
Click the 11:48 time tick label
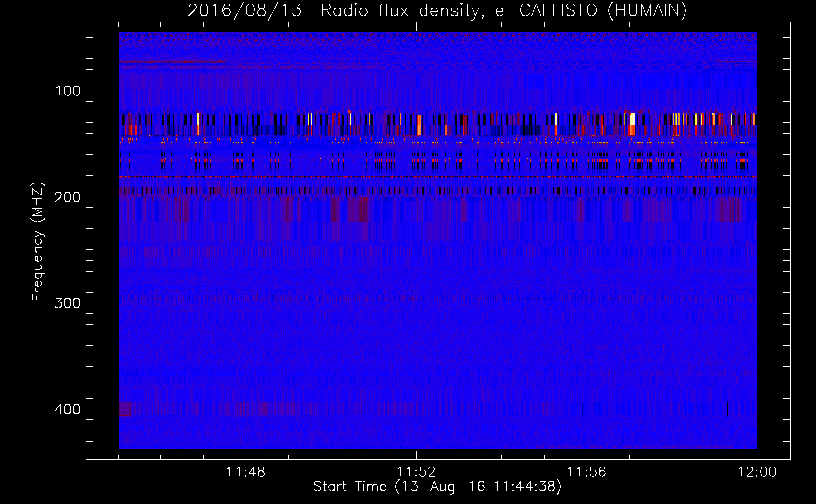(x=246, y=472)
